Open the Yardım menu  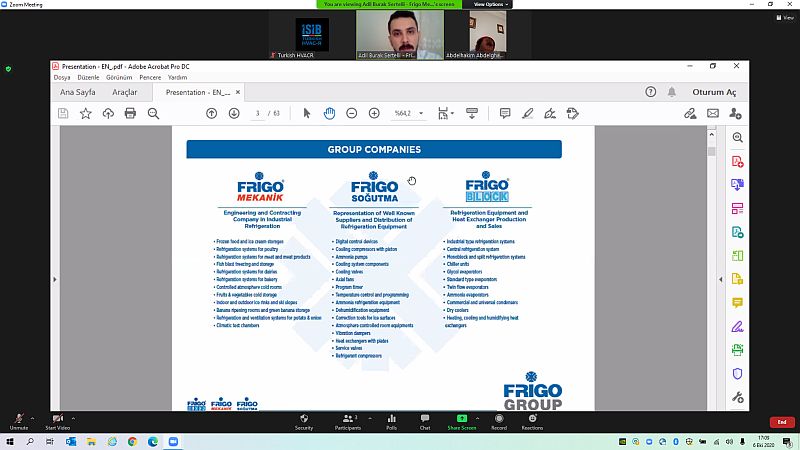tap(177, 78)
